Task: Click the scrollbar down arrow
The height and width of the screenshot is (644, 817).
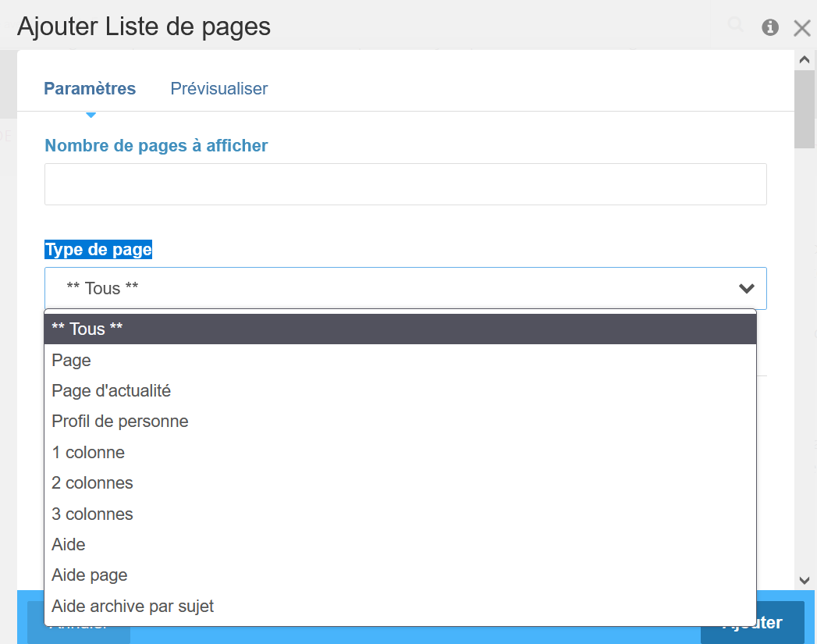Action: (x=805, y=580)
